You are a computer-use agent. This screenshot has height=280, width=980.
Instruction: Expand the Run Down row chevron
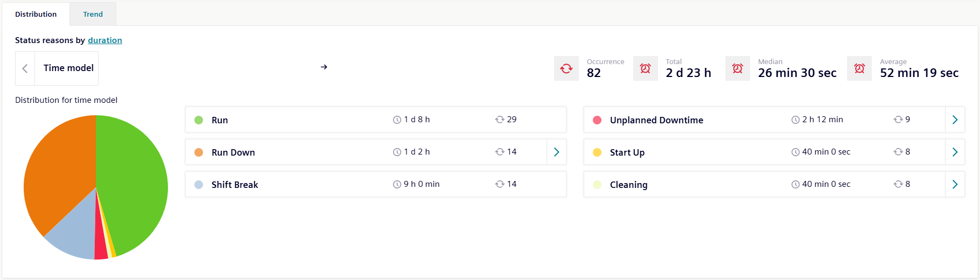[556, 152]
